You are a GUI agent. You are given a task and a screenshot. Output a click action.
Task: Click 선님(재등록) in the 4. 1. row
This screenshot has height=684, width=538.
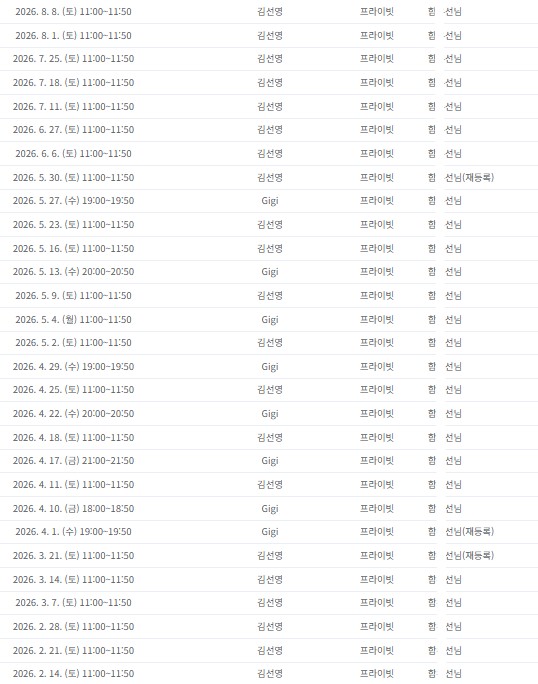(x=469, y=531)
